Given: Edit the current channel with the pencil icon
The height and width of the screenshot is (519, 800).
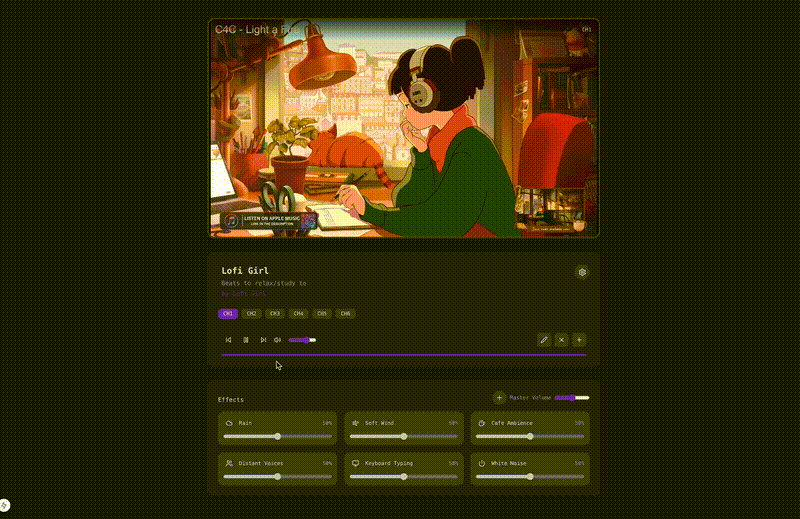Looking at the screenshot, I should click(x=544, y=340).
